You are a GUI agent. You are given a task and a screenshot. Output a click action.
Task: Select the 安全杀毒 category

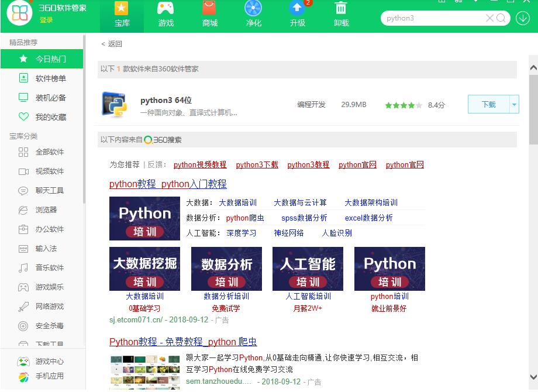point(42,326)
